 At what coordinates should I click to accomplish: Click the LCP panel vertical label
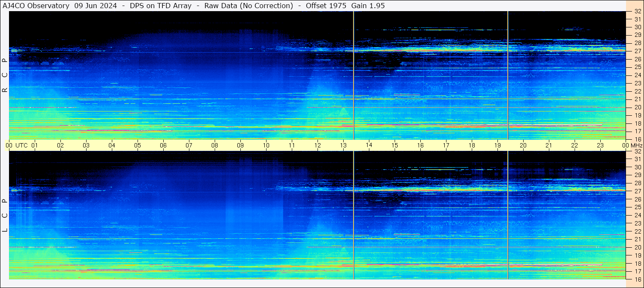[x=5, y=215]
